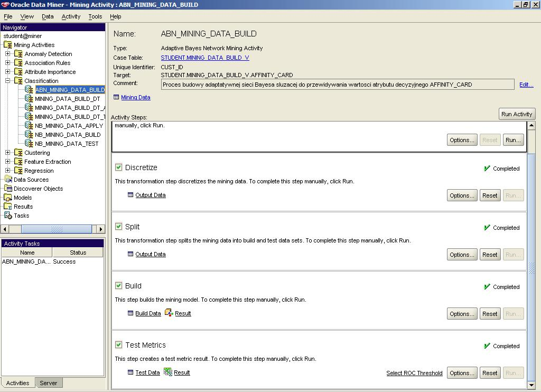The width and height of the screenshot is (541, 392).
Task: Click the Status column header in Activity Tasks
Action: coord(78,253)
